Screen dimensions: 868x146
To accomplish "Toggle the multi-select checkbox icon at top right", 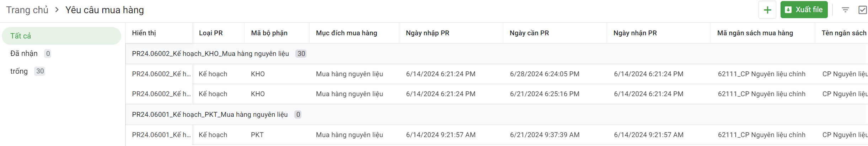I will coord(863,10).
